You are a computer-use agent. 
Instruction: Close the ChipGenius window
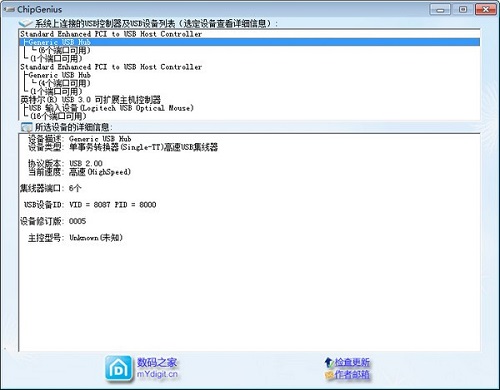coord(486,9)
